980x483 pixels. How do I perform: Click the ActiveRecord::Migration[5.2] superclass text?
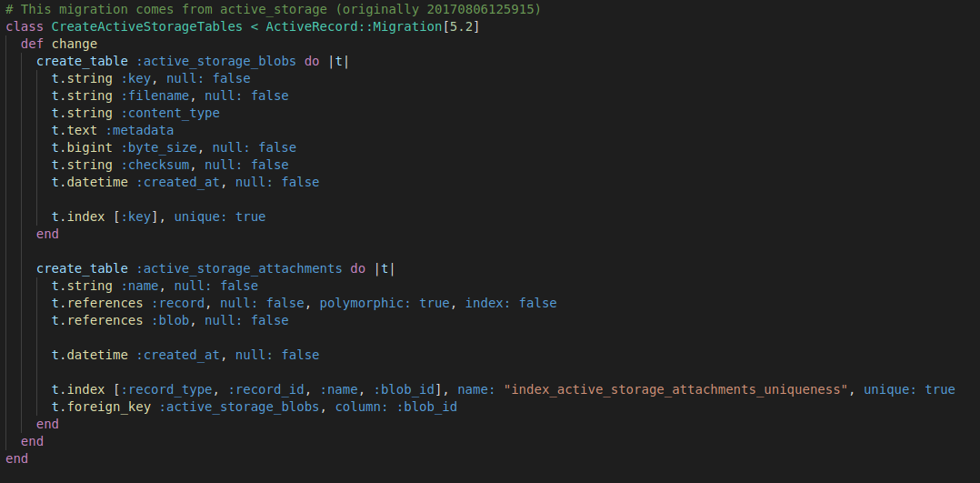coord(373,26)
